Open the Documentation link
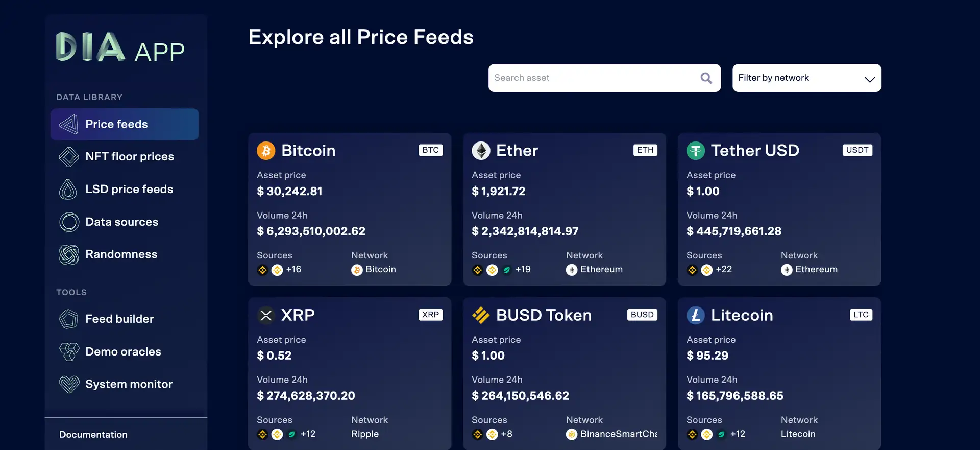Image resolution: width=980 pixels, height=450 pixels. (x=93, y=435)
